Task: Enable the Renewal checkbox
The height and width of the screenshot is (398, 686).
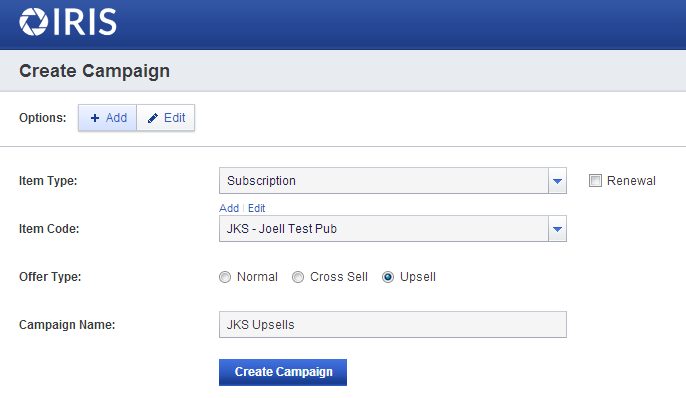Action: click(x=595, y=181)
